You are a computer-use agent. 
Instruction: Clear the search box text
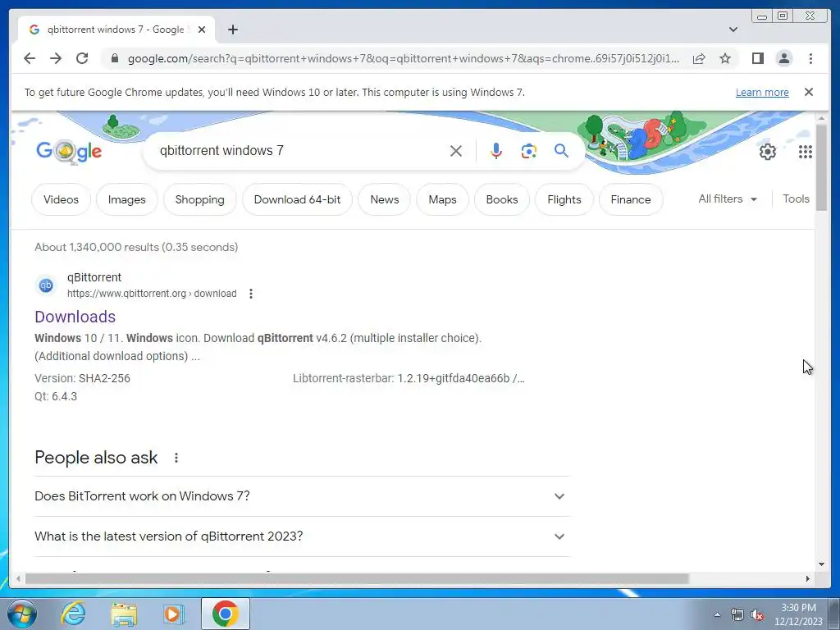pos(456,151)
